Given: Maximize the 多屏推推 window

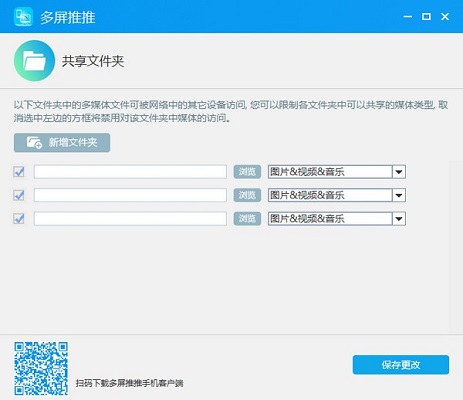Looking at the screenshot, I should (426, 17).
